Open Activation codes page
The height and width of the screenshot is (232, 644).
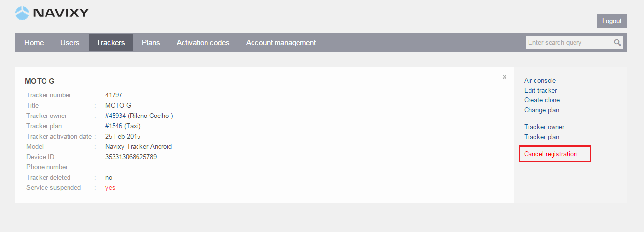(x=203, y=43)
